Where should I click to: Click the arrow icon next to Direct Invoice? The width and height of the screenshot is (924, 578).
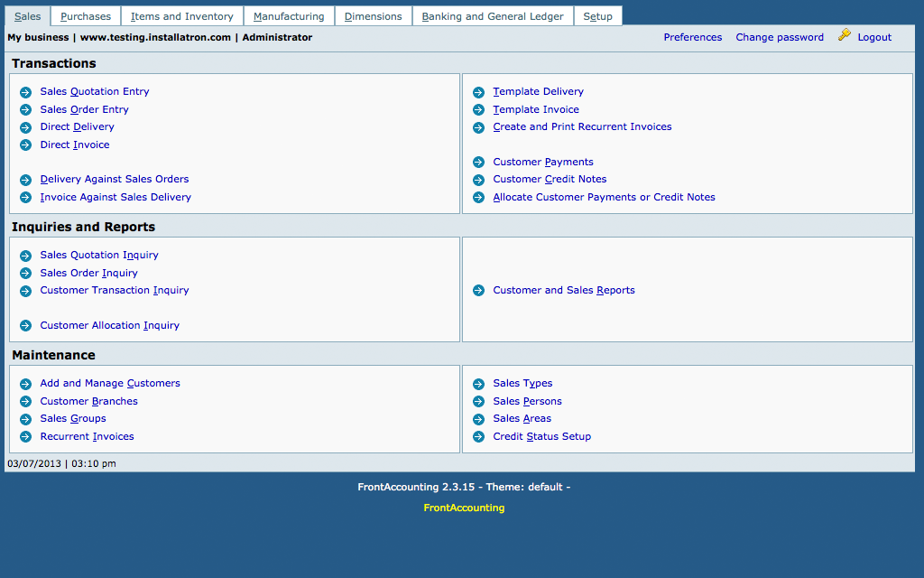[25, 145]
